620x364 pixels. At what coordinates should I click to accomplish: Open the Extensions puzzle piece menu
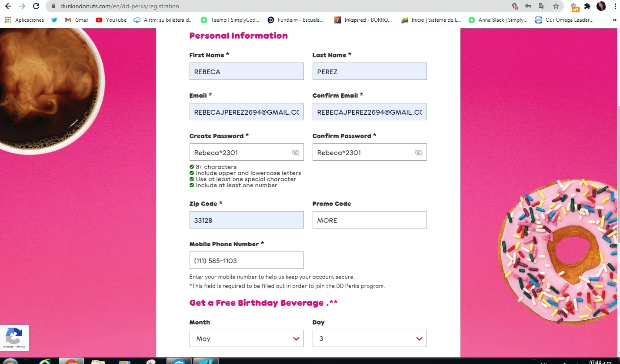588,6
